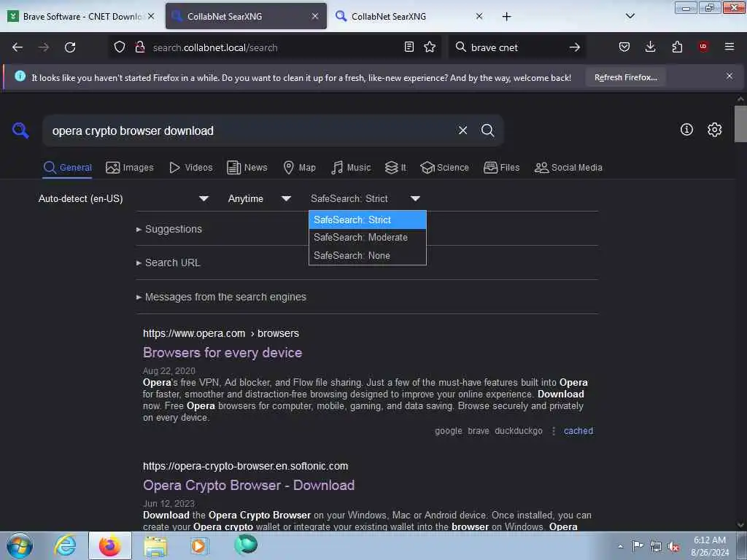Select the News search category
This screenshot has height=560, width=747.
pyautogui.click(x=247, y=168)
